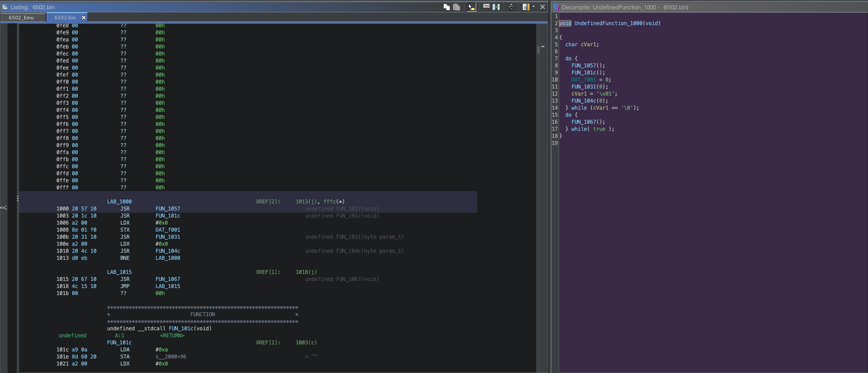Click 'undefined FUN_1031(byte param_1)' comment
This screenshot has height=373, width=868.
[x=354, y=237]
